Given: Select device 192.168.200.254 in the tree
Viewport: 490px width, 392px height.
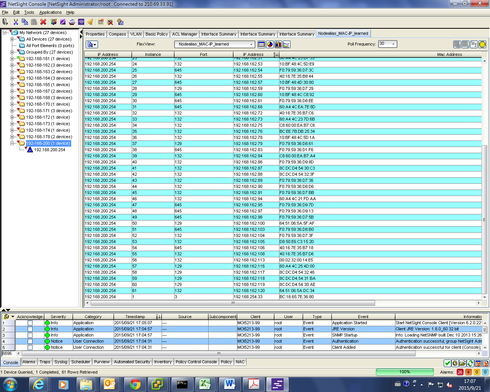Looking at the screenshot, I should pyautogui.click(x=50, y=150).
